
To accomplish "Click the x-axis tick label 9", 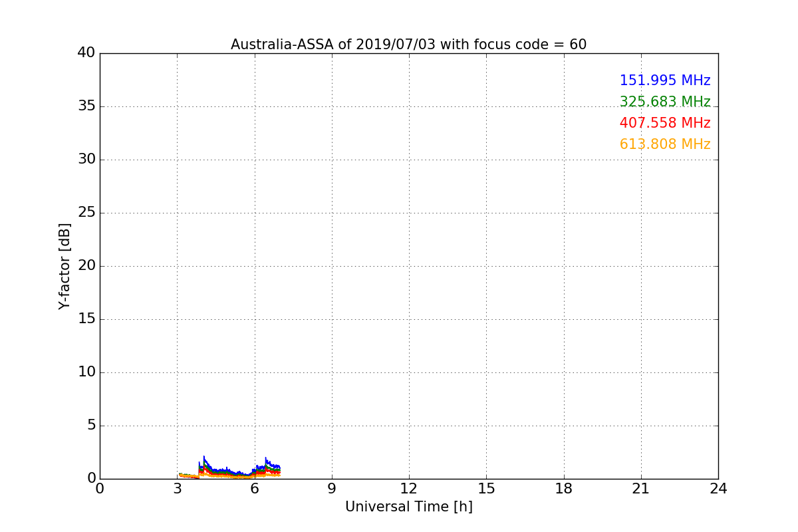I will [x=332, y=489].
